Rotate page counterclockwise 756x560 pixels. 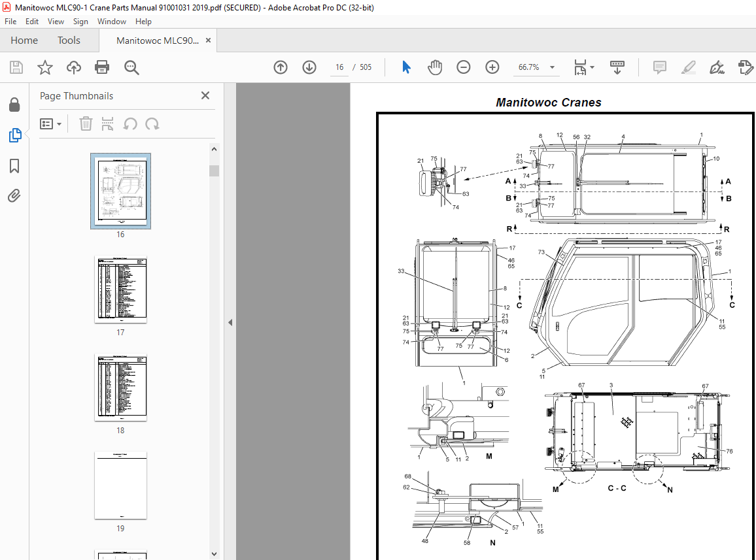[130, 124]
